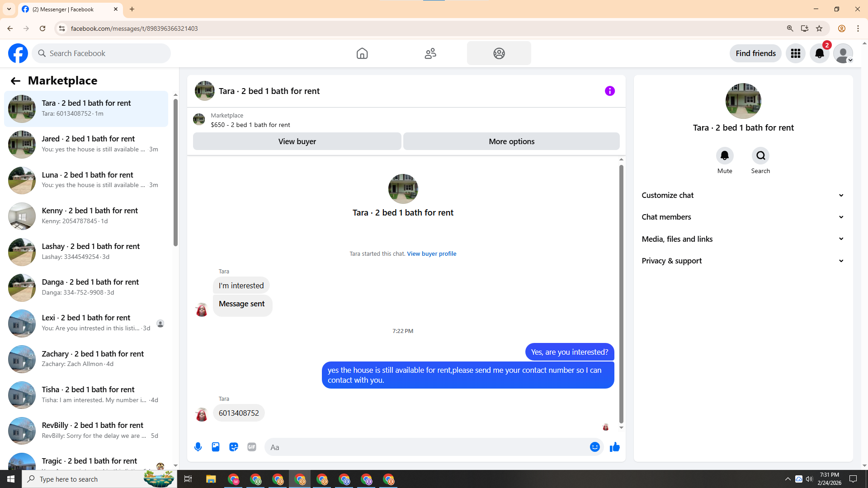
Task: Search in conversation using the magnifier icon
Action: point(760,156)
